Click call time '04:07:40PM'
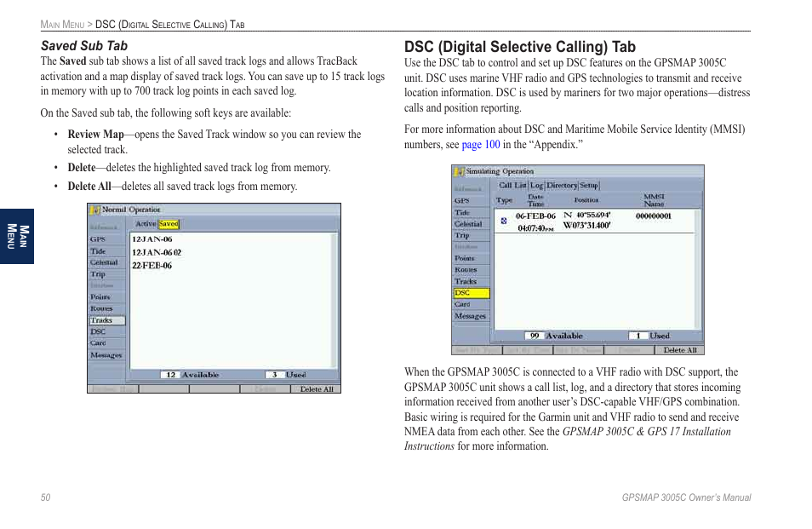The width and height of the screenshot is (812, 529). [535, 228]
